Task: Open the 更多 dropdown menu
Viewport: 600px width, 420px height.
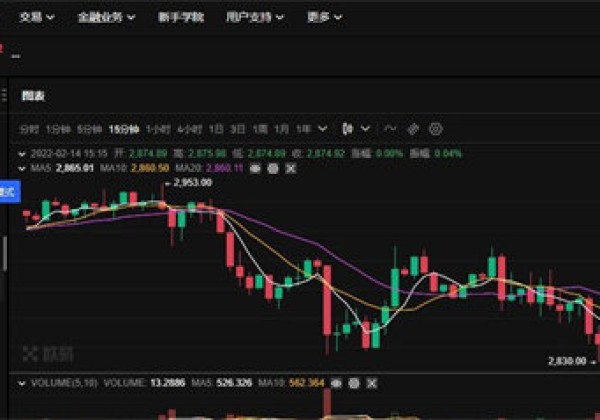Action: click(324, 17)
